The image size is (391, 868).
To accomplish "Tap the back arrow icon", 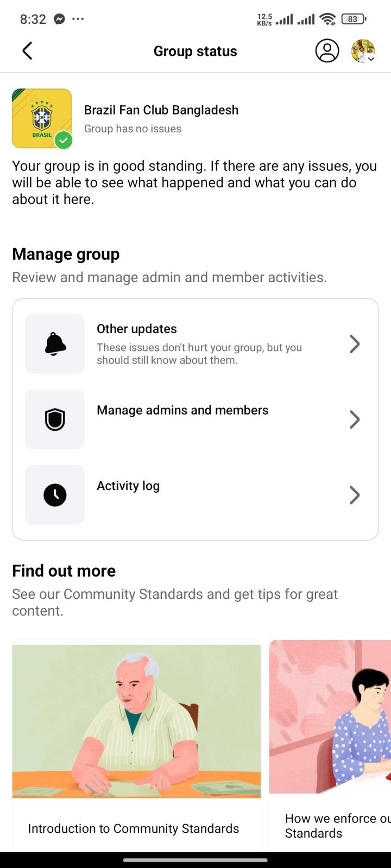I will (27, 51).
